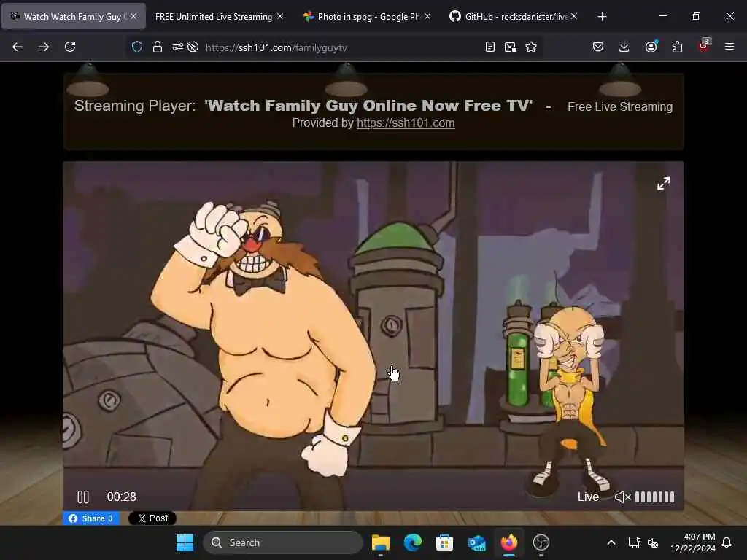Launch Microsoft Edge from the taskbar

pos(413,542)
